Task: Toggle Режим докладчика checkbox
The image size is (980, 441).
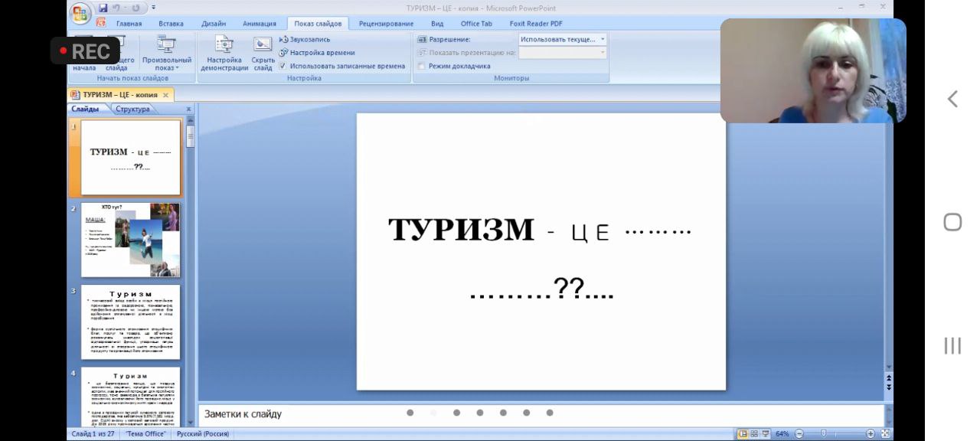Action: tap(421, 66)
